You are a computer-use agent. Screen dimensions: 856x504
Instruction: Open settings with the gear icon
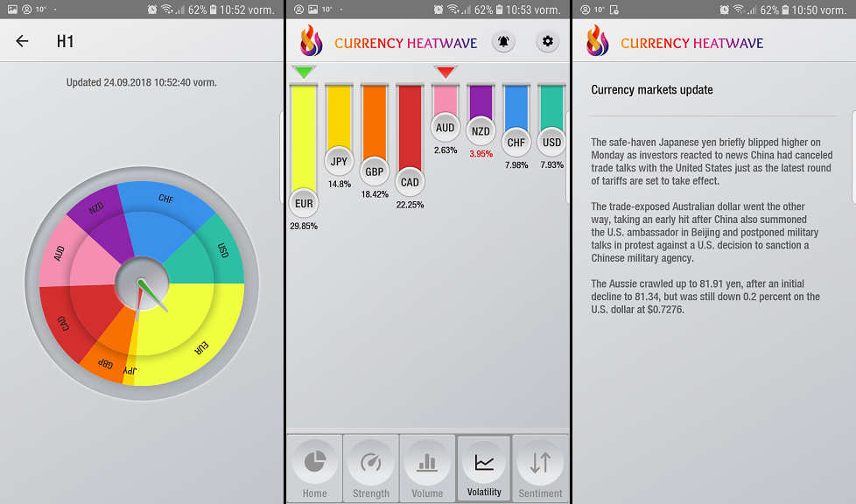click(548, 41)
